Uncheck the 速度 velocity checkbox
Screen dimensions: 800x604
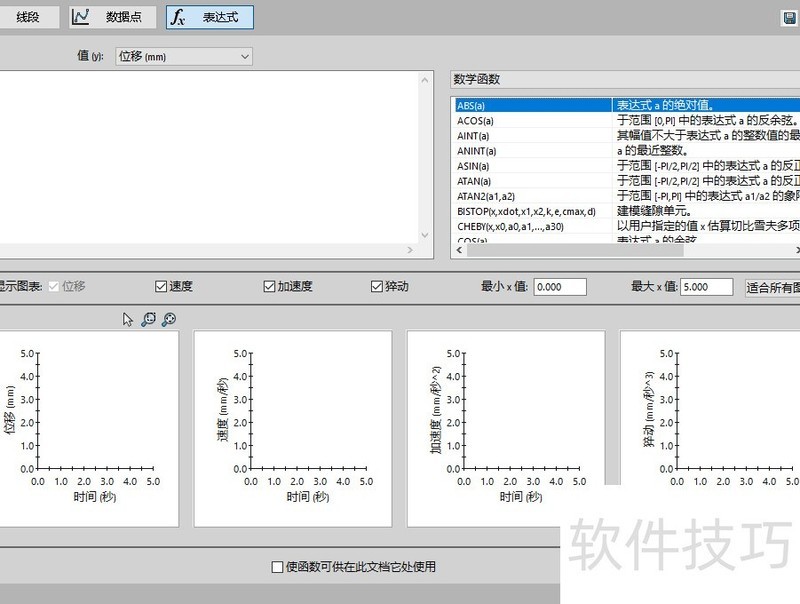(x=161, y=286)
